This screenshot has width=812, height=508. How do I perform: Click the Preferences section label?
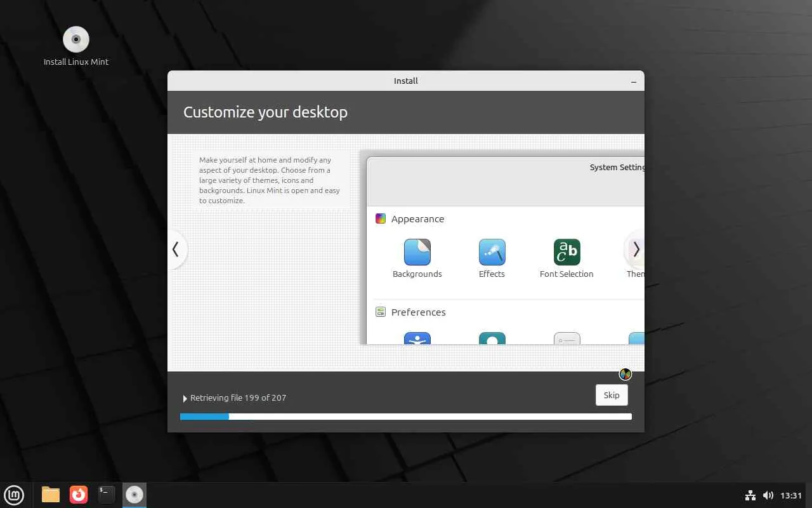point(418,312)
